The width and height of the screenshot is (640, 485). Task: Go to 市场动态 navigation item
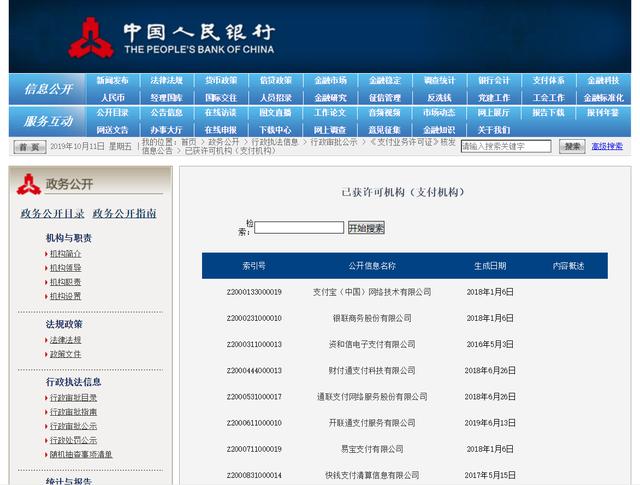click(440, 113)
